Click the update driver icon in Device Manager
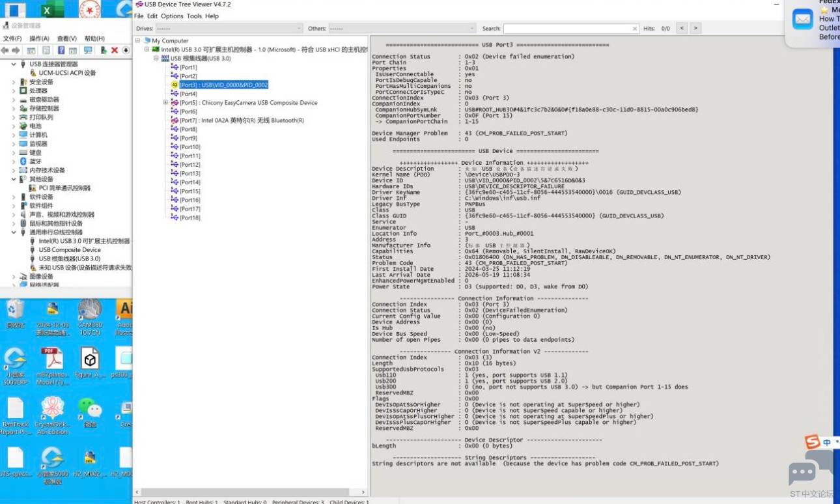Viewport: 840px width, 504px height. tap(103, 50)
